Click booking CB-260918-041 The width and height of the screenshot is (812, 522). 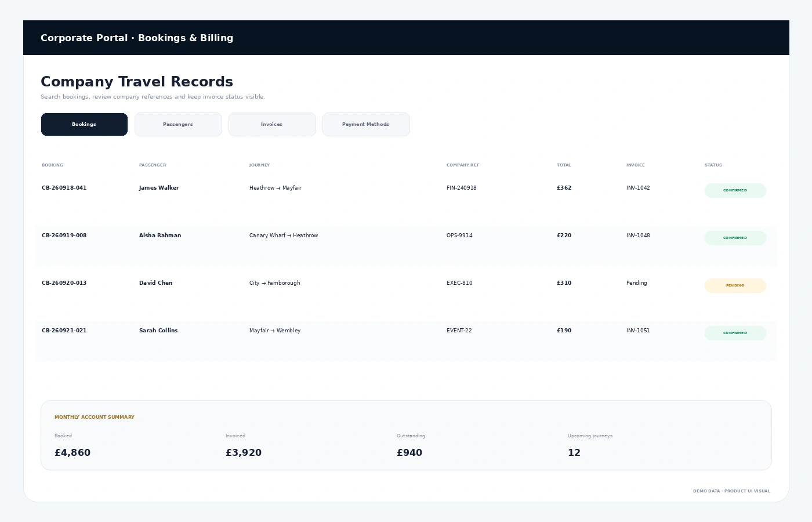[64, 188]
